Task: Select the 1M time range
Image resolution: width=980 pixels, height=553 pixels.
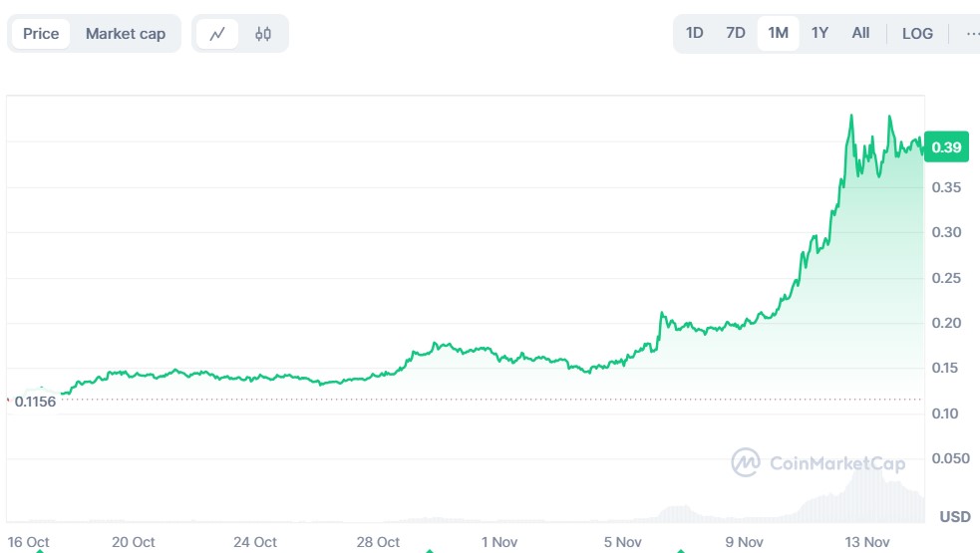Action: (x=778, y=34)
